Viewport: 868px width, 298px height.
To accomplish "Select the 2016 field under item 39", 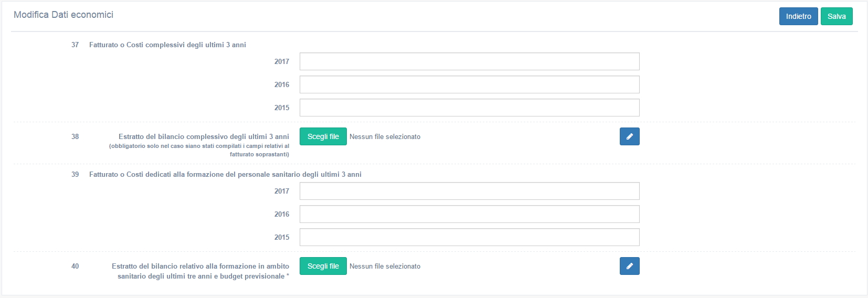I will tap(469, 214).
